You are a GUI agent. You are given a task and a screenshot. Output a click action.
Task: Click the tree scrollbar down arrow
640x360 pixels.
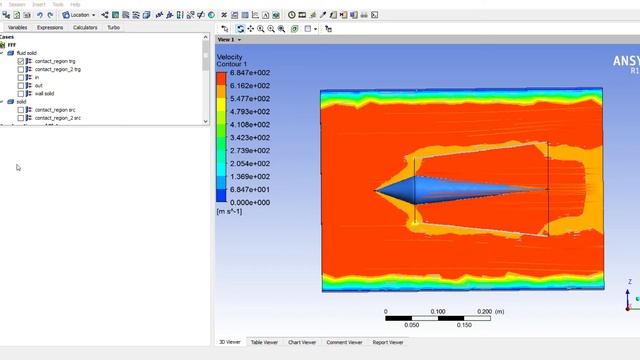[x=205, y=121]
